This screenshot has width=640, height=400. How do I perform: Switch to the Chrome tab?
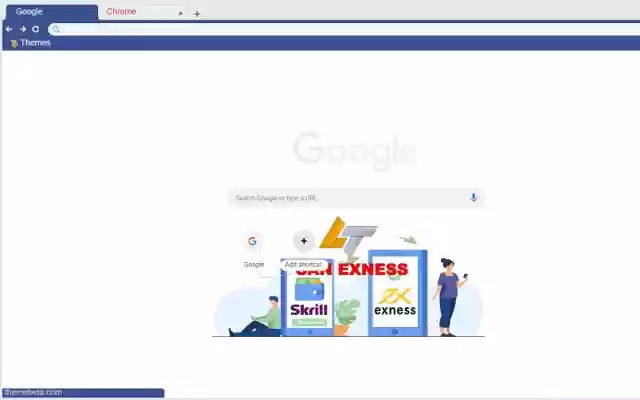click(x=143, y=12)
